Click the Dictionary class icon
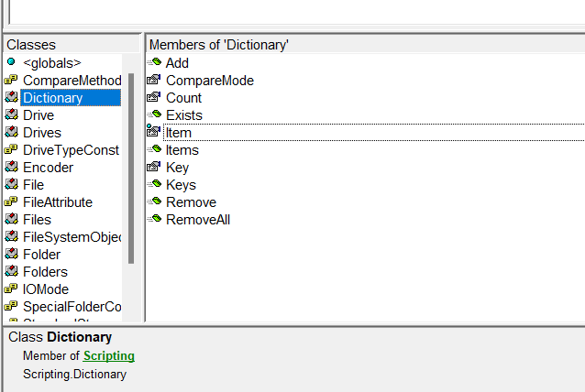Screen dimensions: 585x392 tap(11, 98)
